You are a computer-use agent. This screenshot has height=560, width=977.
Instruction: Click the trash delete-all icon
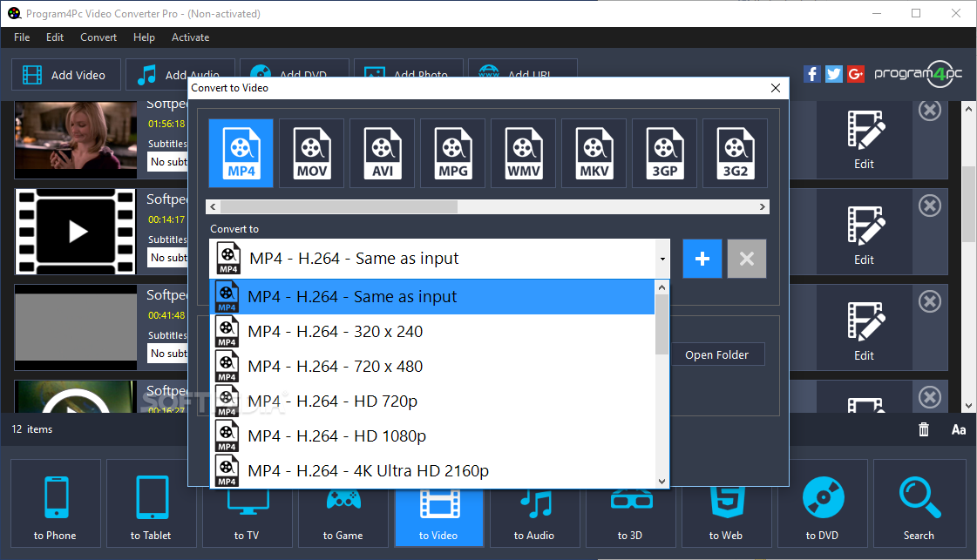tap(924, 429)
